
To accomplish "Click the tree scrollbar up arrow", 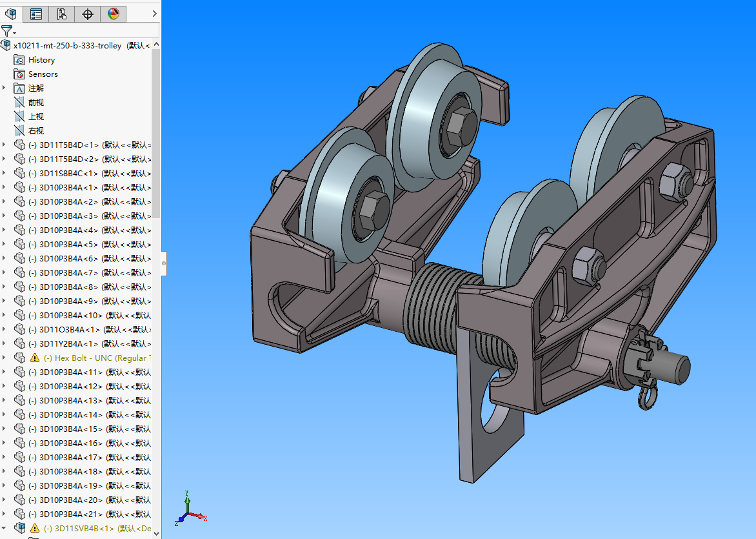I will [x=155, y=45].
